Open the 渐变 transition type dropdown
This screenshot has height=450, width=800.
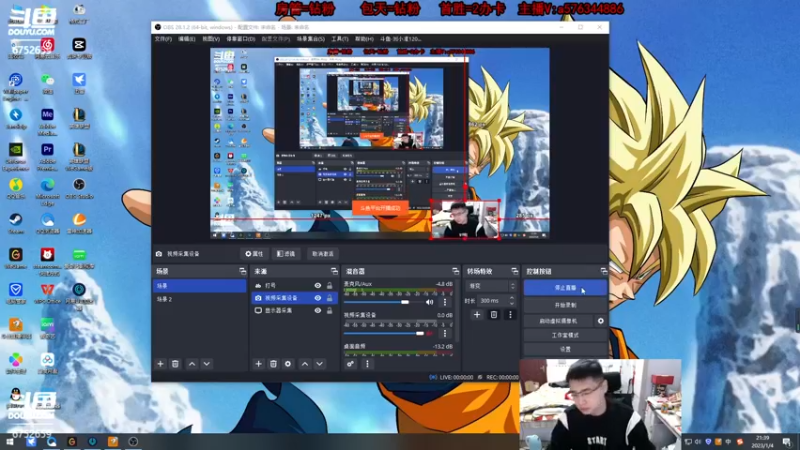pyautogui.click(x=491, y=286)
